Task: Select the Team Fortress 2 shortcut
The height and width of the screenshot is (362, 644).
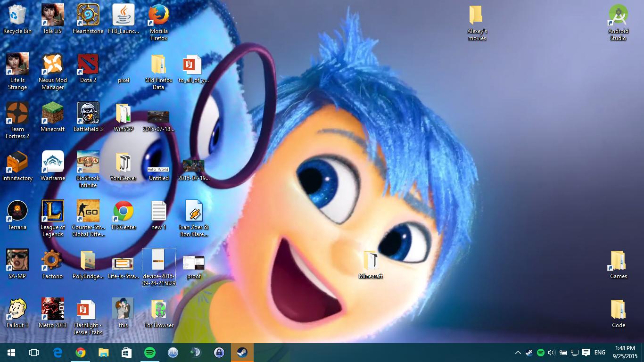Action: 17,120
